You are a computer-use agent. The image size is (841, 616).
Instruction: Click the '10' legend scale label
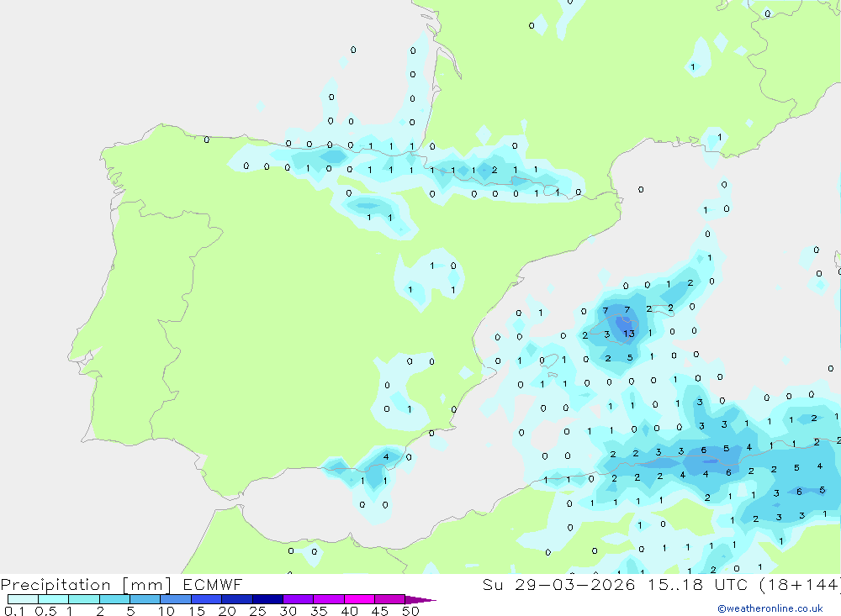pos(166,611)
